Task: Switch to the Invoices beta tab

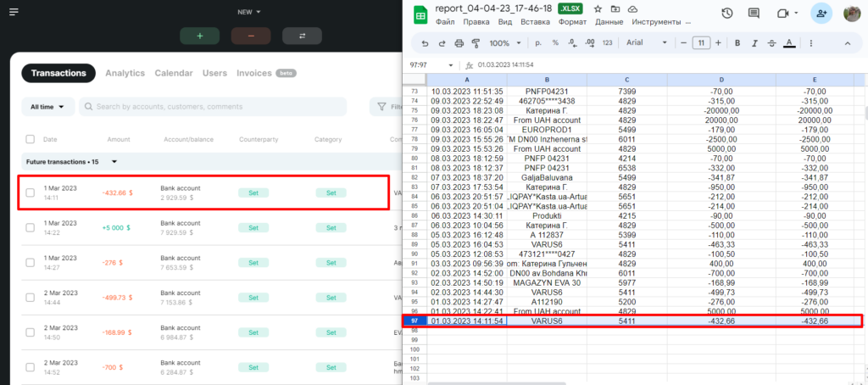Action: point(266,73)
